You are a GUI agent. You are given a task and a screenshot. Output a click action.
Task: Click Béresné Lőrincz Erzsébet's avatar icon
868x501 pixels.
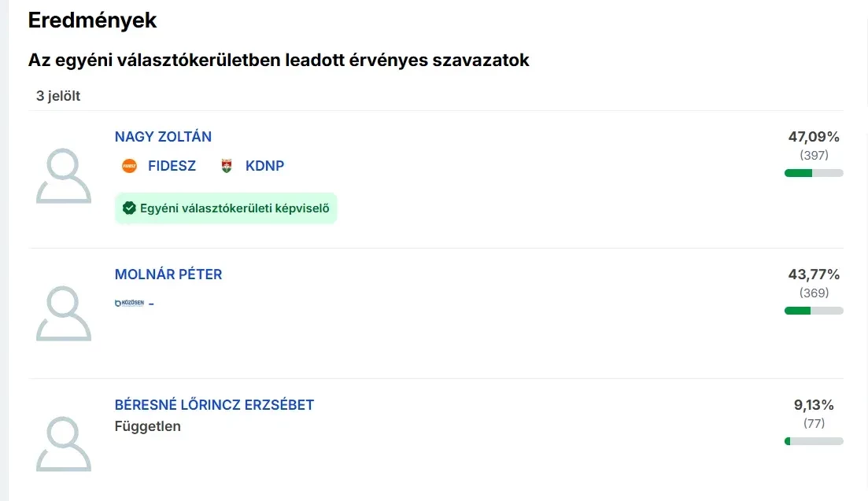pyautogui.click(x=64, y=444)
